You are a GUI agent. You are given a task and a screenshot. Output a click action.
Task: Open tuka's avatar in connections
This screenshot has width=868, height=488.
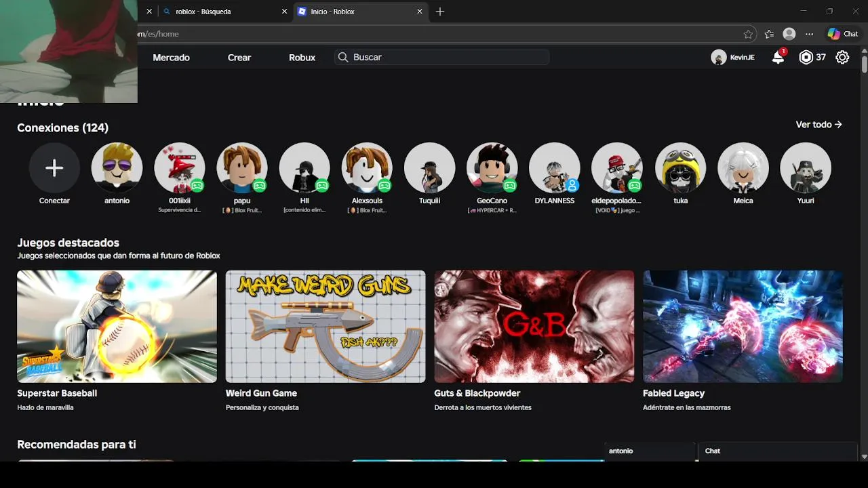point(680,168)
